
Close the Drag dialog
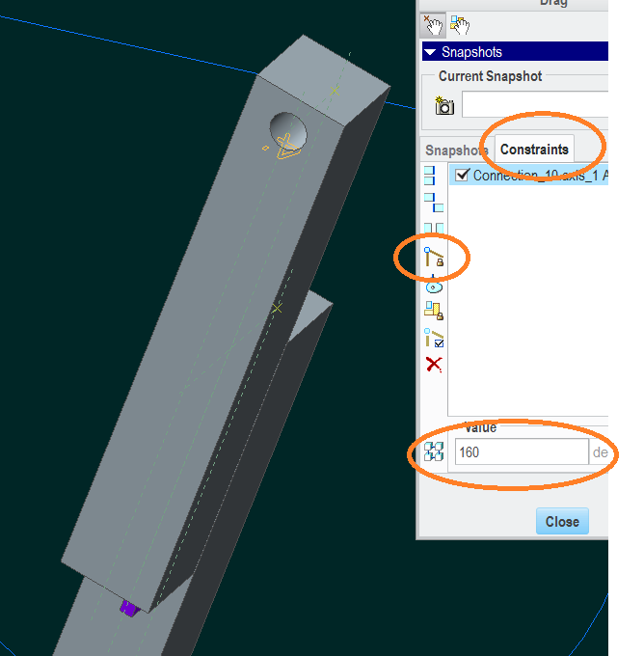562,521
